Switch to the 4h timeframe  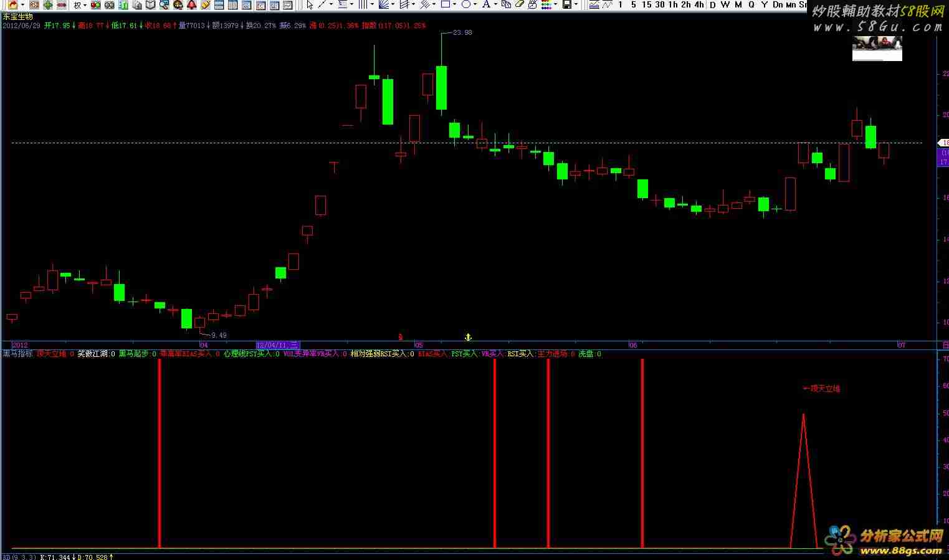pyautogui.click(x=699, y=5)
